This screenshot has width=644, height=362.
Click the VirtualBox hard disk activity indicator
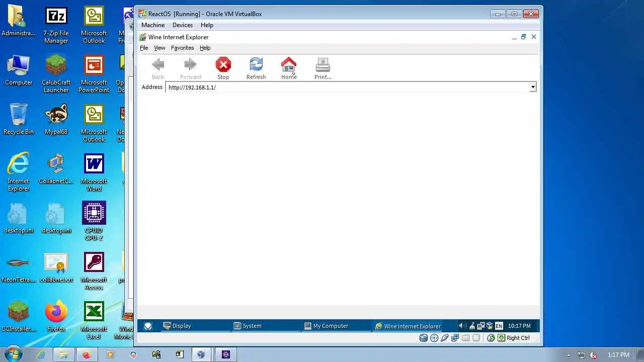click(x=424, y=338)
